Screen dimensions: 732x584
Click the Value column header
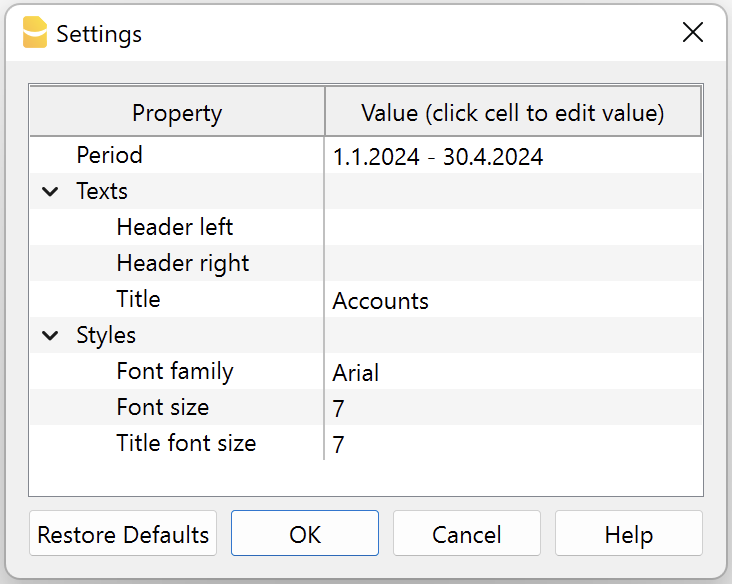[512, 113]
